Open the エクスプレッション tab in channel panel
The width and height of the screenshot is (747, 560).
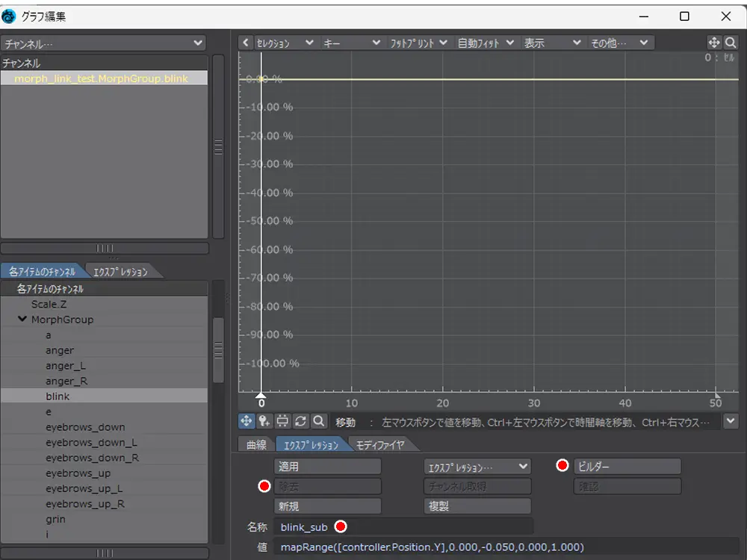[120, 272]
